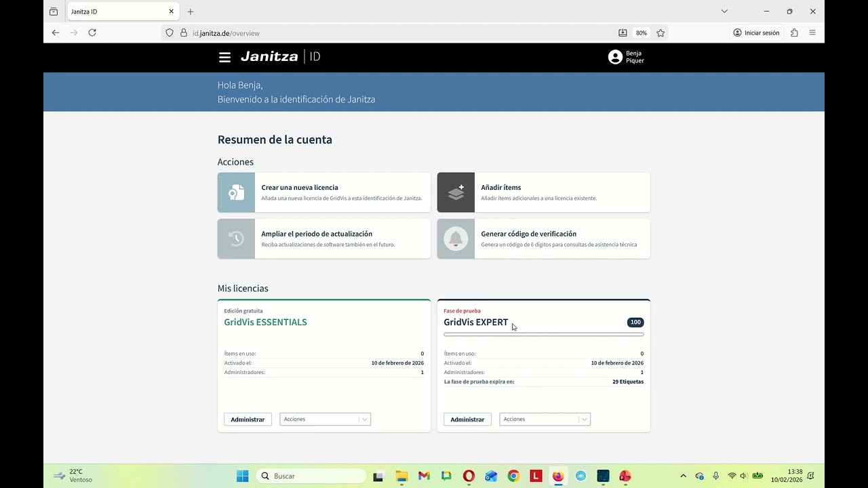The height and width of the screenshot is (488, 868).
Task: Click the 100 items badge
Action: 635,322
